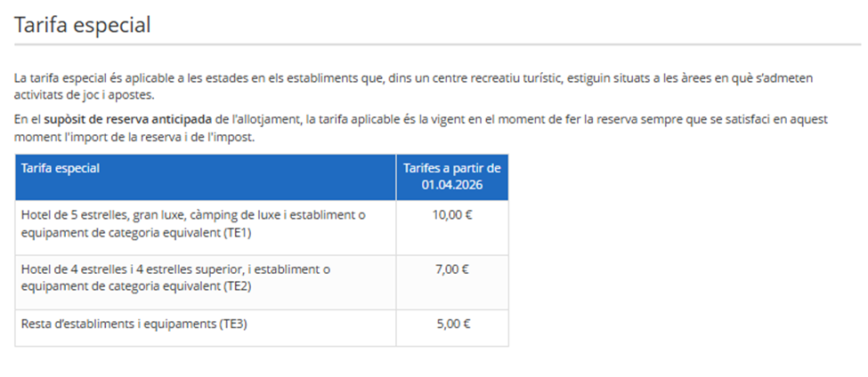Image resolution: width=868 pixels, height=377 pixels.
Task: Click the "Tarifa especial" blue table header cell
Action: pos(61,168)
